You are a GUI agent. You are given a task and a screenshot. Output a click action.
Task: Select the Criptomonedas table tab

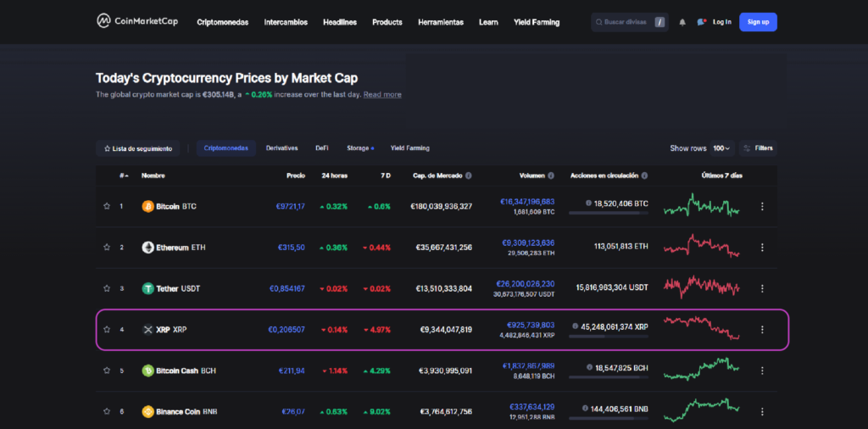(x=225, y=148)
